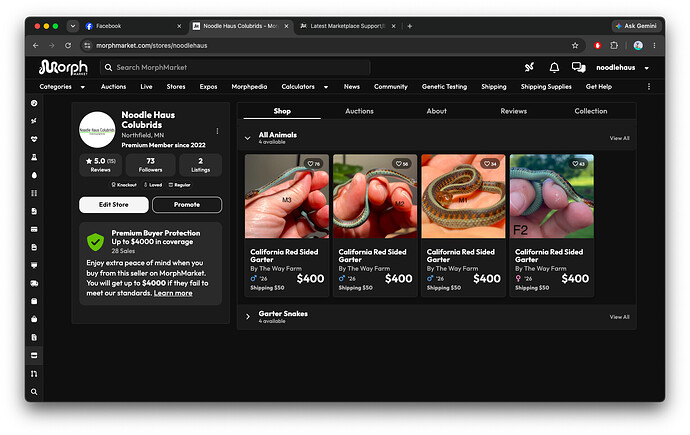
Task: Click the magnifier icon in left sidebar
Action: click(34, 392)
